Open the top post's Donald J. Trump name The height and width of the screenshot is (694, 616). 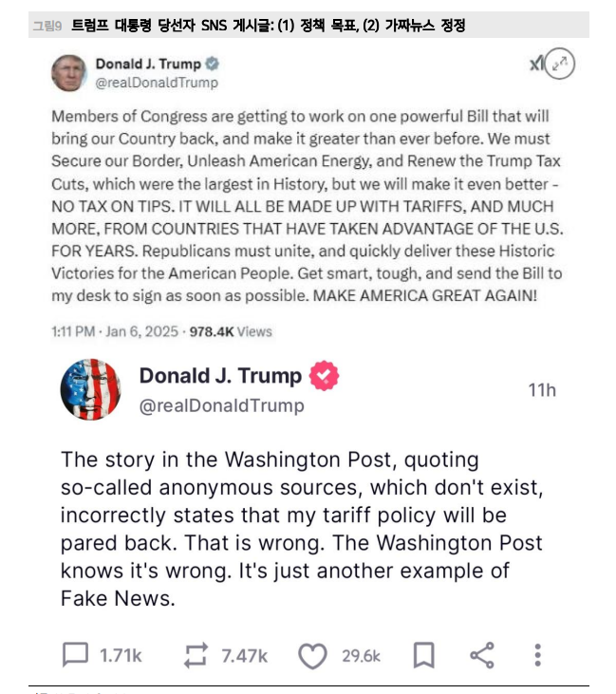coord(148,65)
